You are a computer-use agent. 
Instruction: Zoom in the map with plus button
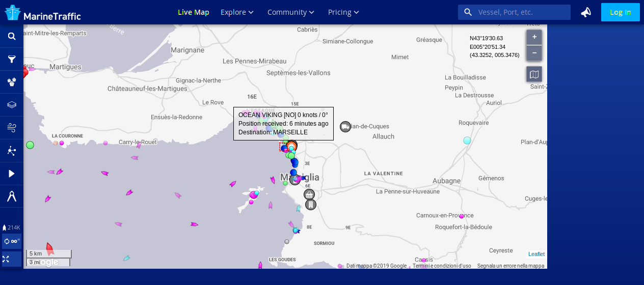click(x=534, y=37)
